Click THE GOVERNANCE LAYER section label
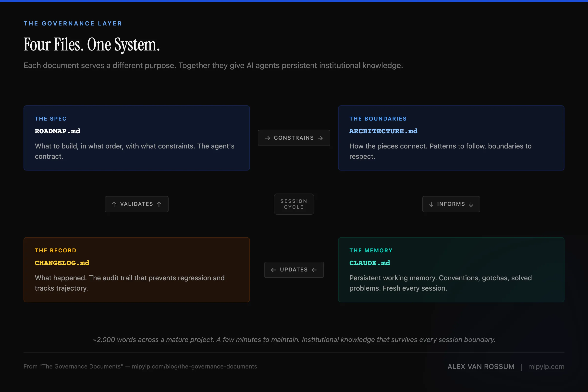Screen dimensions: 588x392 coord(73,23)
